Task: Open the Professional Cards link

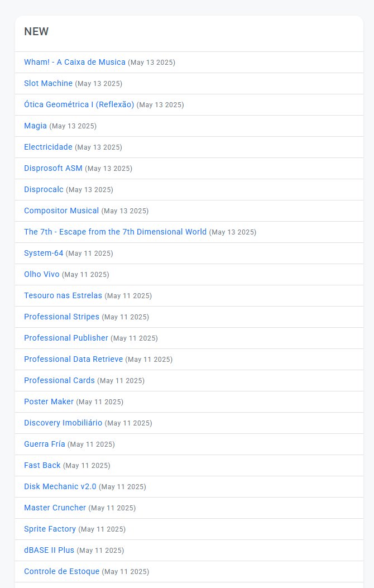Action: (x=59, y=381)
